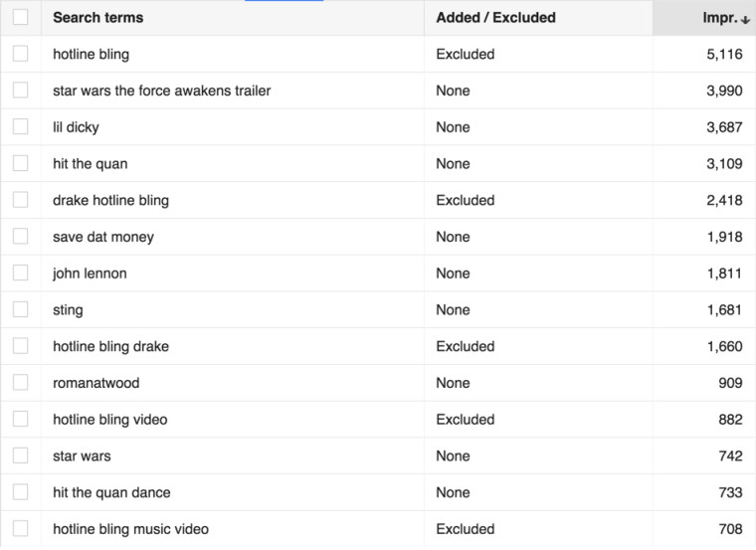
Task: Check the 'save dat money' row checkbox
Action: [20, 236]
